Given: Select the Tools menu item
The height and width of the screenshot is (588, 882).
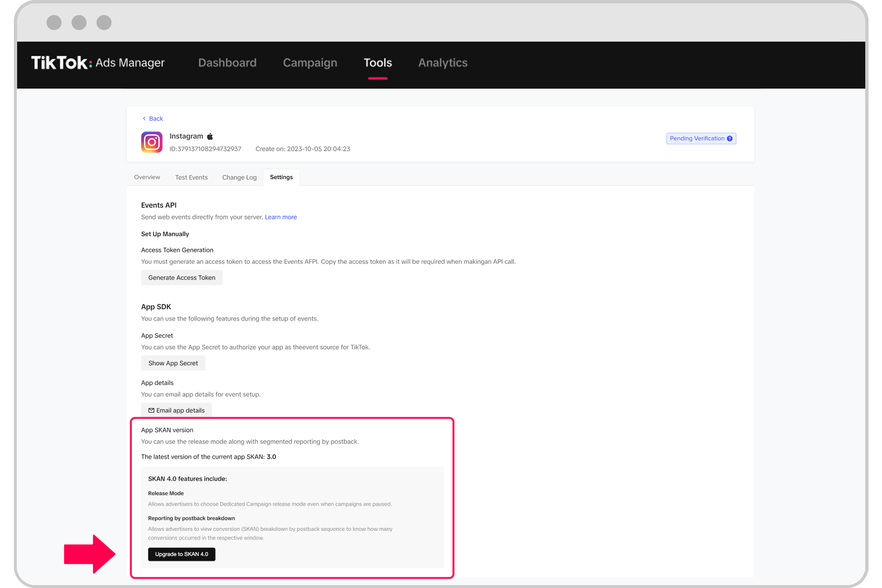Looking at the screenshot, I should coord(378,62).
